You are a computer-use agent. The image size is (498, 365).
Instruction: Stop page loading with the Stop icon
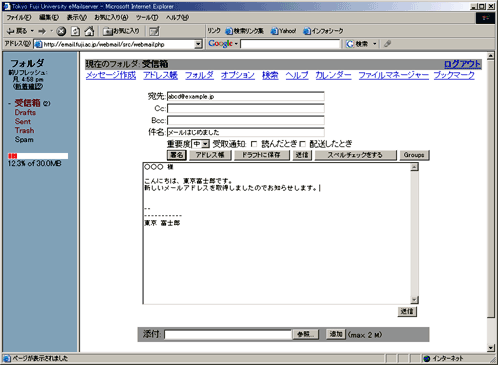(x=61, y=31)
